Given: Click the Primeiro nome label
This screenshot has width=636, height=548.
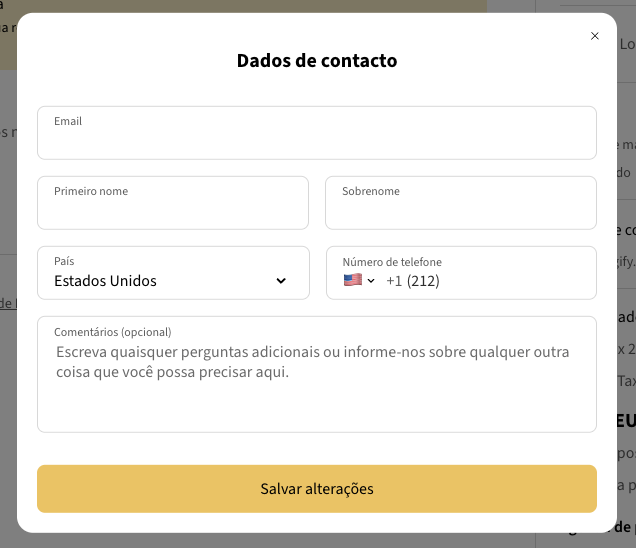Looking at the screenshot, I should 91,191.
